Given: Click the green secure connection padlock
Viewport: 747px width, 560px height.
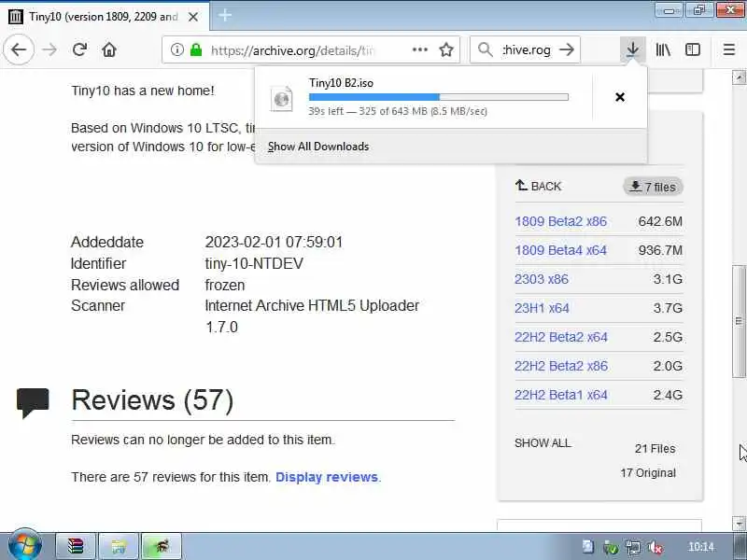Looking at the screenshot, I should [x=196, y=49].
